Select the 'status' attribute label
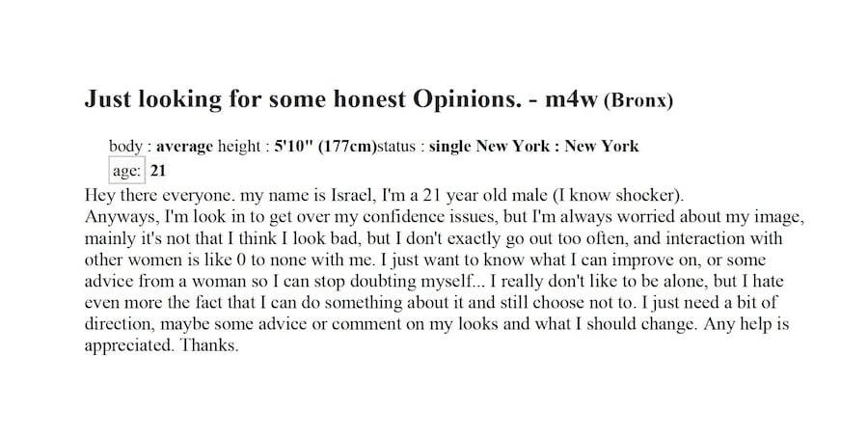The width and height of the screenshot is (868, 438). pyautogui.click(x=397, y=147)
